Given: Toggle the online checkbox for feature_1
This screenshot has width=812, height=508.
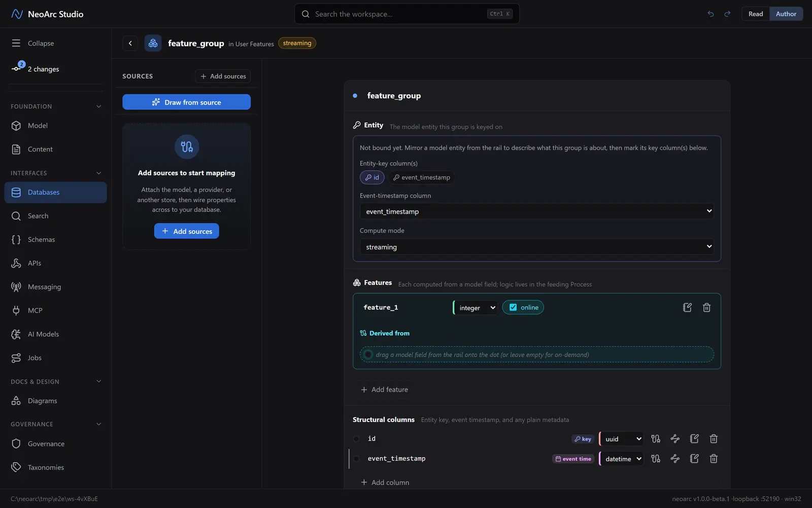Looking at the screenshot, I should (x=513, y=307).
